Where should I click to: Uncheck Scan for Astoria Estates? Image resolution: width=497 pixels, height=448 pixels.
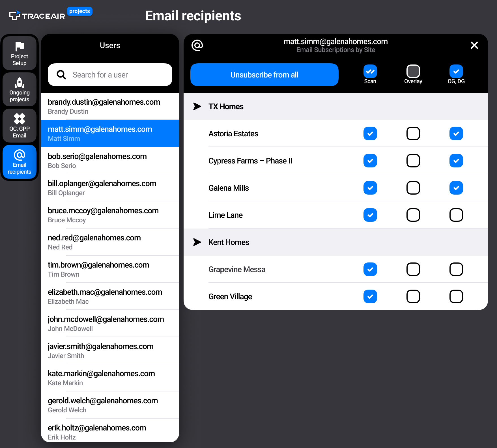click(370, 133)
